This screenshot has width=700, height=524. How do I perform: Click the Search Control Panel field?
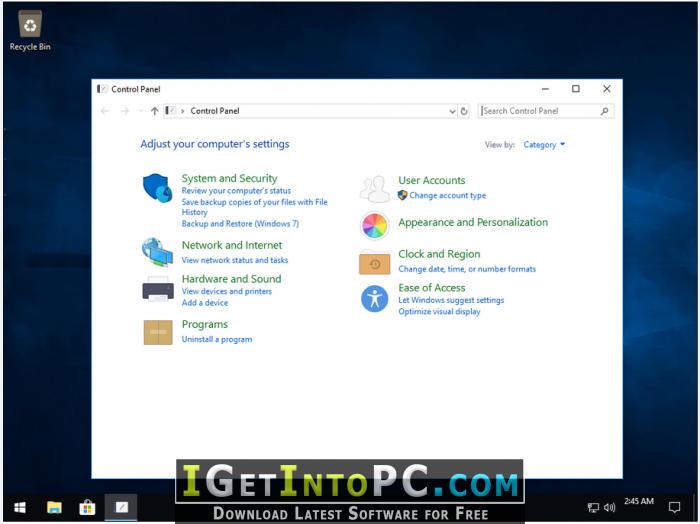[x=546, y=111]
